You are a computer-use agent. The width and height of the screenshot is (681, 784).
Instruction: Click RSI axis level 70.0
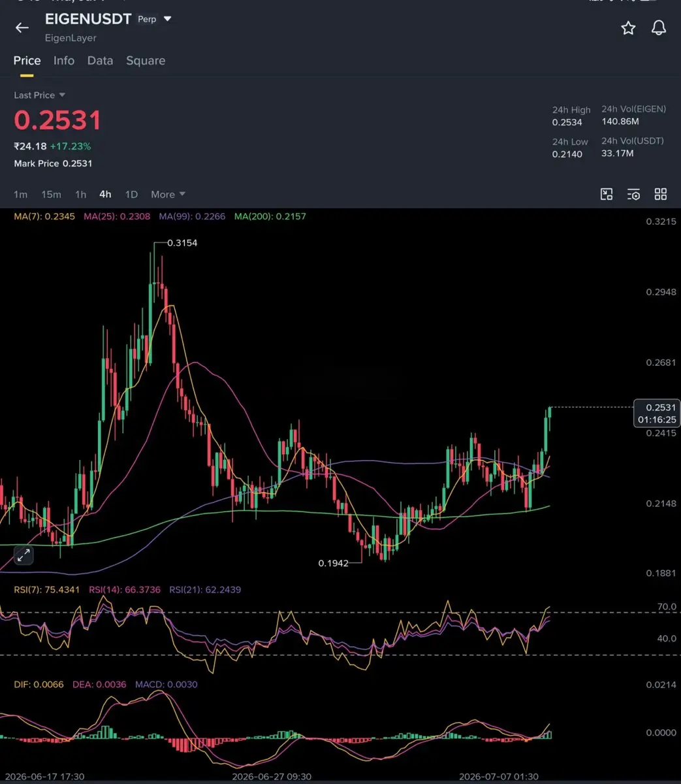pyautogui.click(x=667, y=607)
